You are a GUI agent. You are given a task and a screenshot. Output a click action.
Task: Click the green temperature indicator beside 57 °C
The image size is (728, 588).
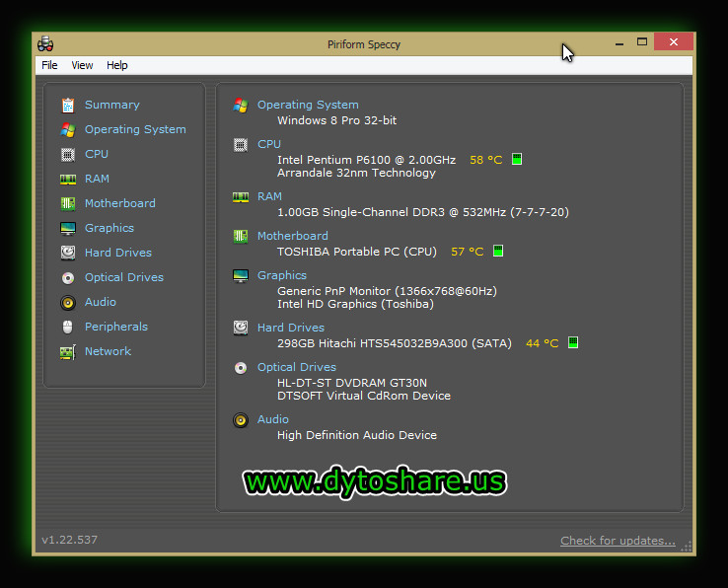tap(498, 251)
